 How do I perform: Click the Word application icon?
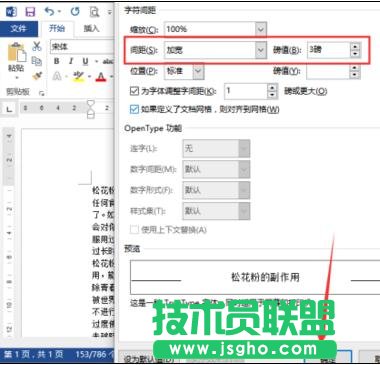[x=11, y=12]
